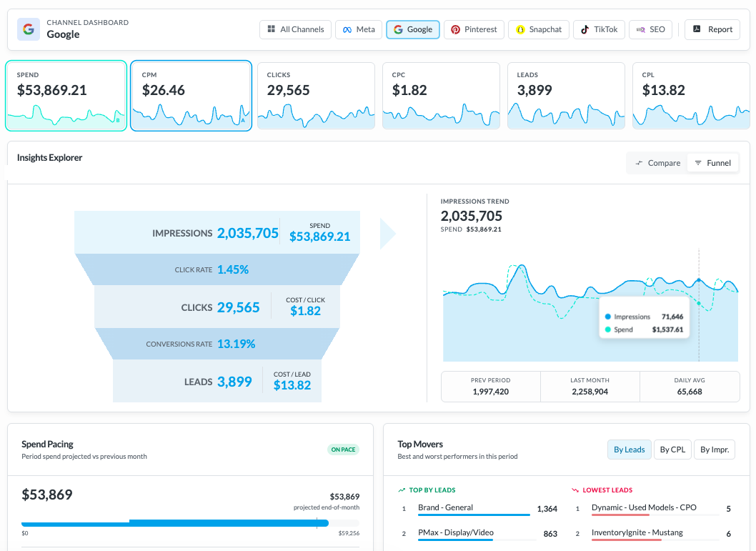Click the spend pacing progress bar
This screenshot has height=551, width=756.
point(191,523)
